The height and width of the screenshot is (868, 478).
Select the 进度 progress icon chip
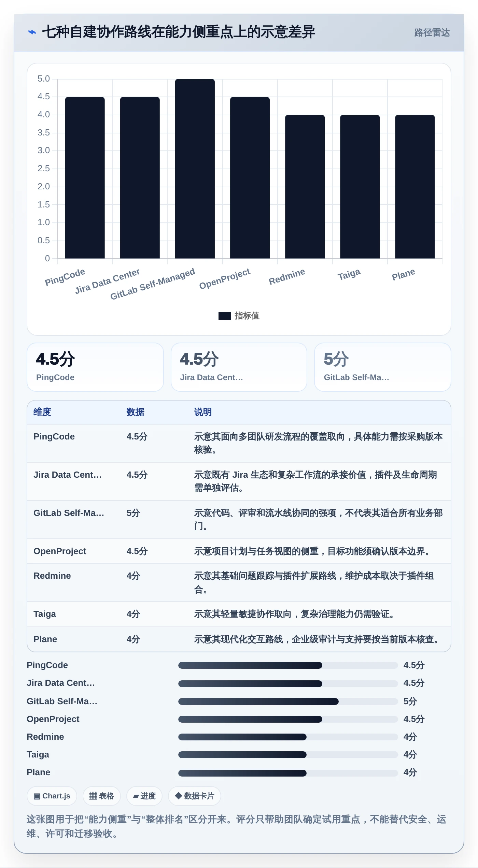click(144, 796)
